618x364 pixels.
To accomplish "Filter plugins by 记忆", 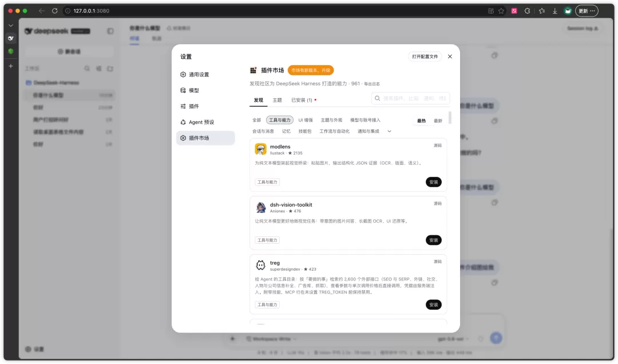I will coord(286,131).
